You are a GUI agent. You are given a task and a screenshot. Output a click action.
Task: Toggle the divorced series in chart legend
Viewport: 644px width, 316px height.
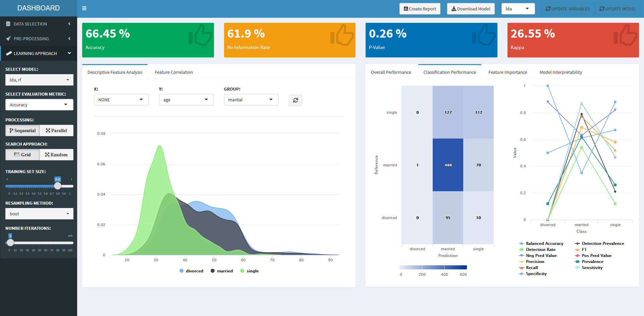[x=191, y=271]
